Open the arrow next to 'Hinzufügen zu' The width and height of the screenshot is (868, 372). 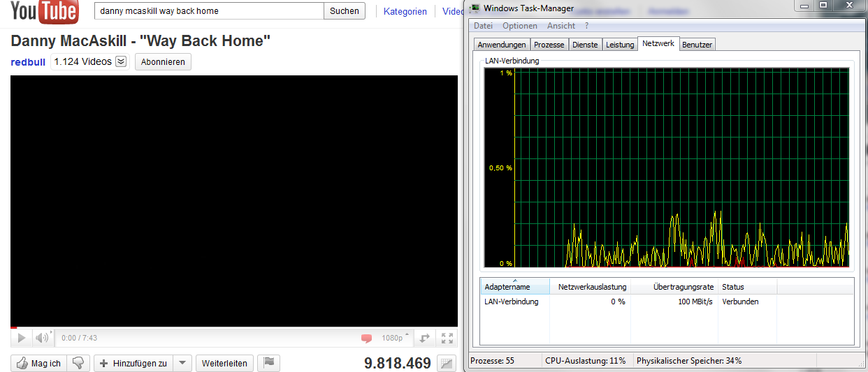[182, 363]
